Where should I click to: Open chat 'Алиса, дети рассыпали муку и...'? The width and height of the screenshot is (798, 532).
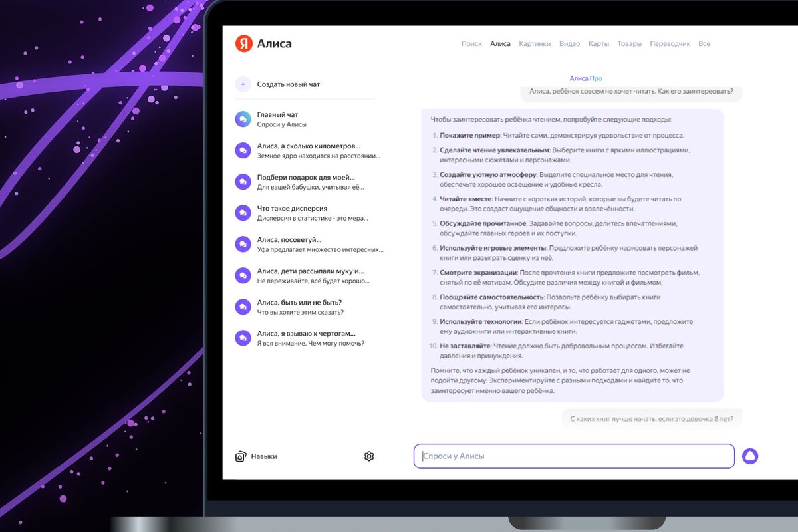click(x=311, y=271)
